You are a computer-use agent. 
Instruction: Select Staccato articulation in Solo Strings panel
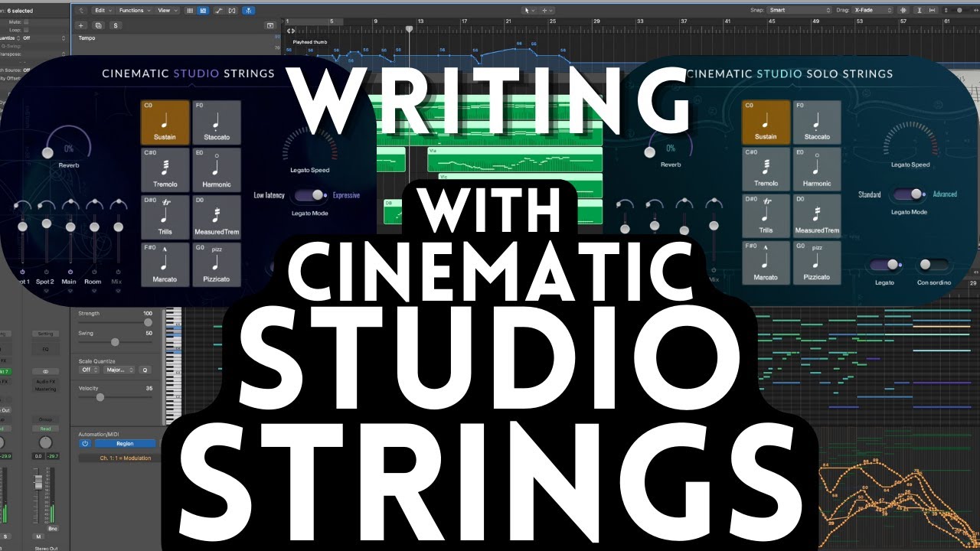[817, 122]
